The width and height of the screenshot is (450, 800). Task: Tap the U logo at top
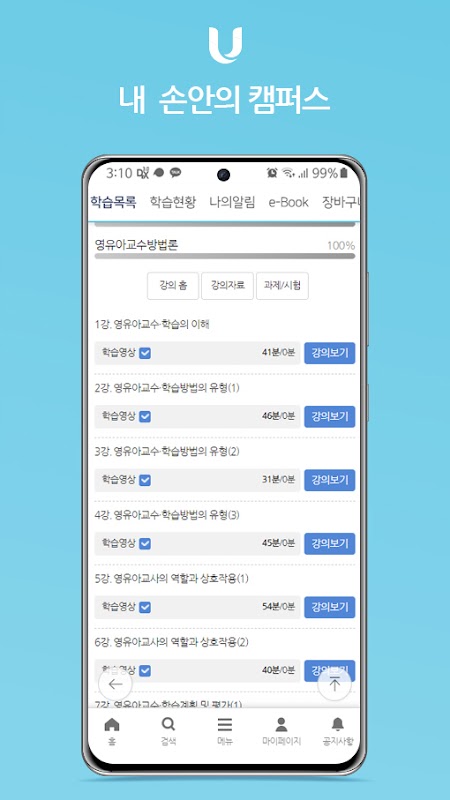(x=225, y=45)
